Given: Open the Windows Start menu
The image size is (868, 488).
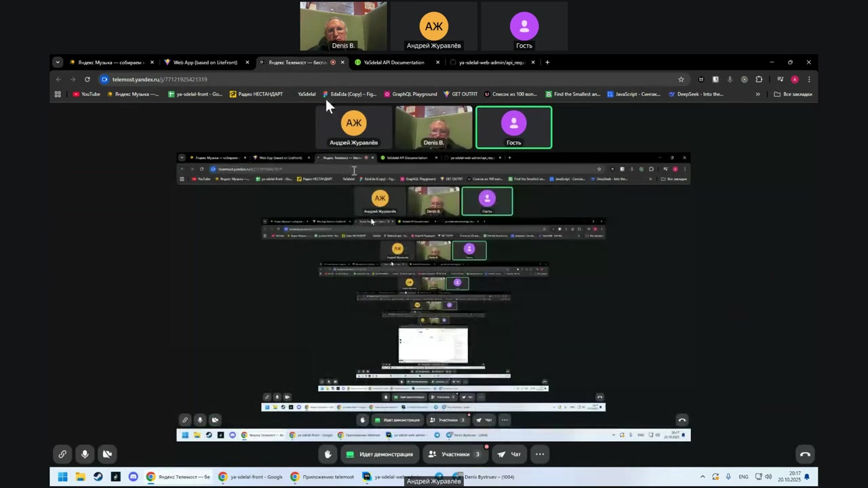Looking at the screenshot, I should tap(62, 477).
